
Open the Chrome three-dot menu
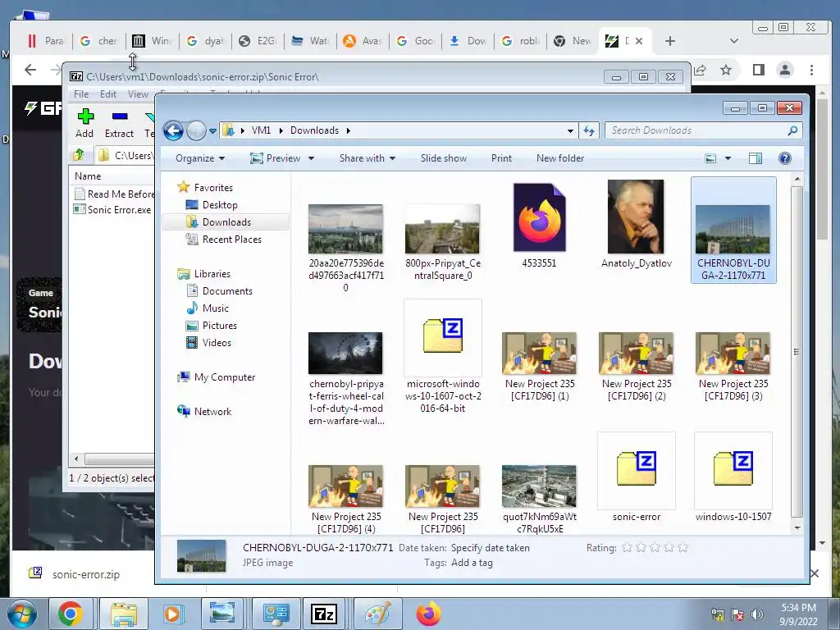pos(811,70)
